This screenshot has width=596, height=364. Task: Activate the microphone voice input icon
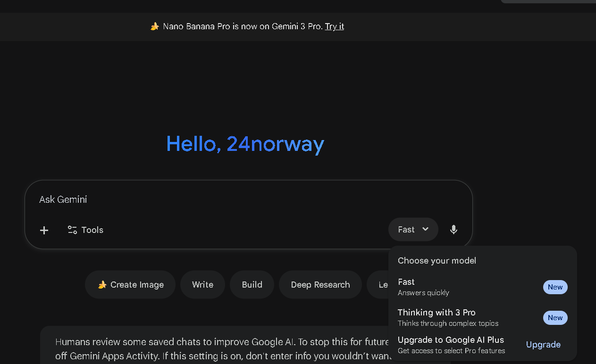tap(453, 230)
